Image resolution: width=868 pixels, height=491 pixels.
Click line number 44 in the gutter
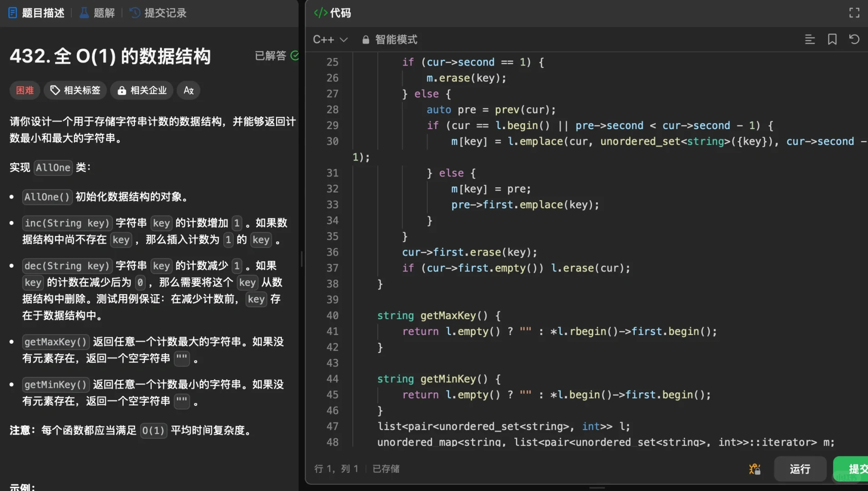[332, 379]
